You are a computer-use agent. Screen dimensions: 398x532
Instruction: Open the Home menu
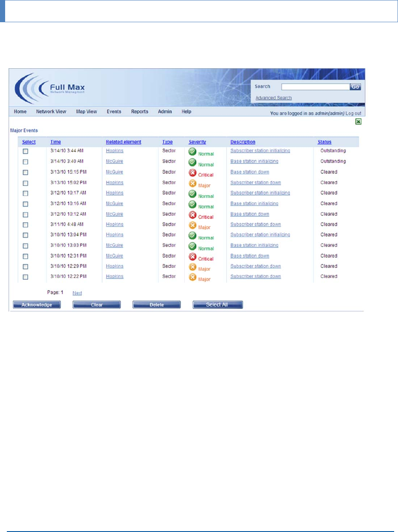[x=20, y=111]
